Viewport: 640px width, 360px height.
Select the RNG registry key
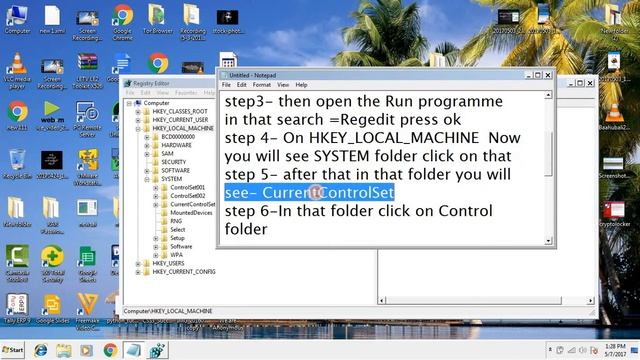(x=176, y=221)
